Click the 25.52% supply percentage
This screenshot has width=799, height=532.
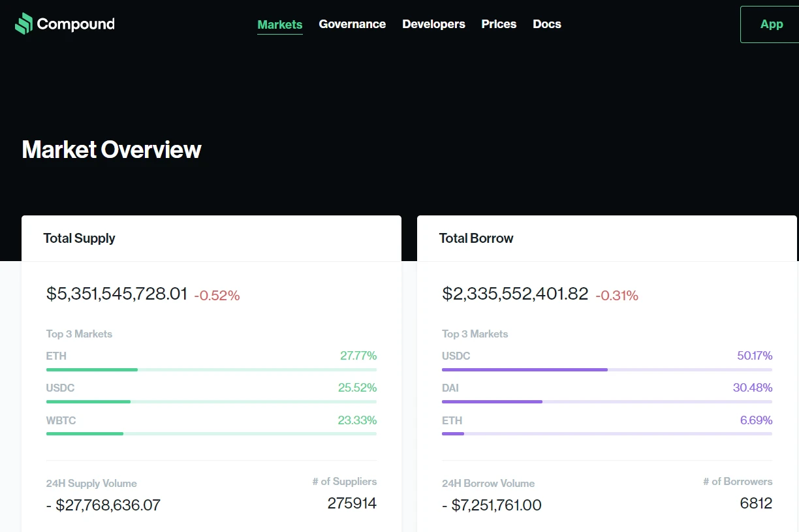pyautogui.click(x=357, y=388)
